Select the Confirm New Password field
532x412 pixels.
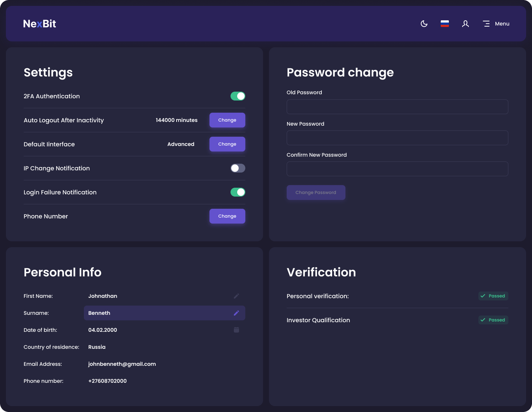point(397,169)
